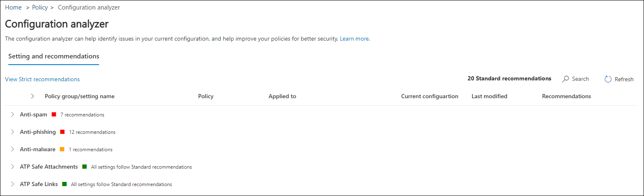Open the Learn more link
The height and width of the screenshot is (196, 644).
tap(354, 39)
